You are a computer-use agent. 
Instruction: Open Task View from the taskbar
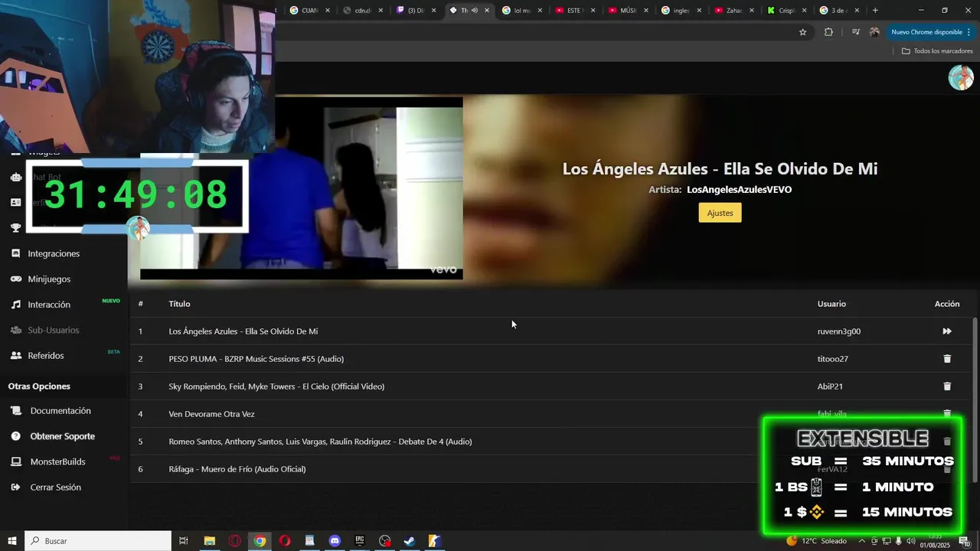pos(184,541)
